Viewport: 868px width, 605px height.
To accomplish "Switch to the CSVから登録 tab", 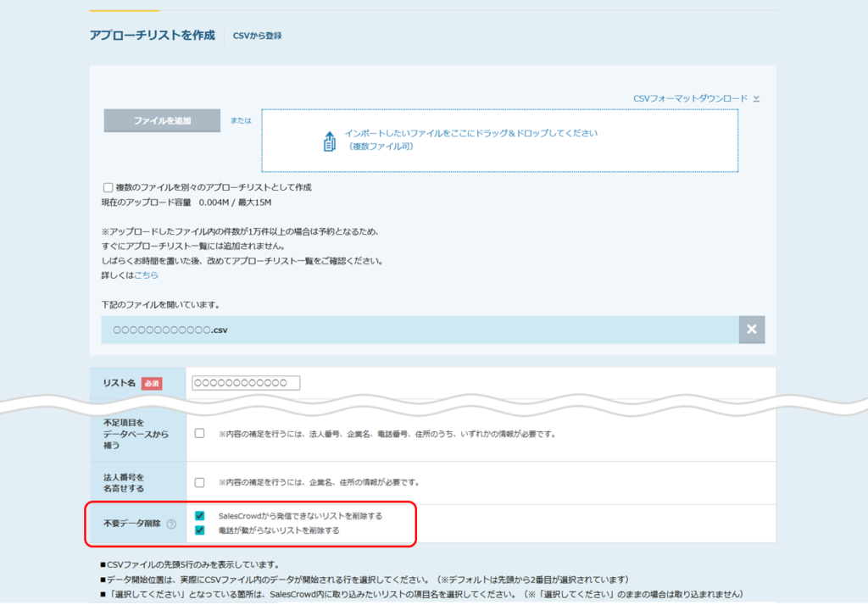I will (257, 36).
